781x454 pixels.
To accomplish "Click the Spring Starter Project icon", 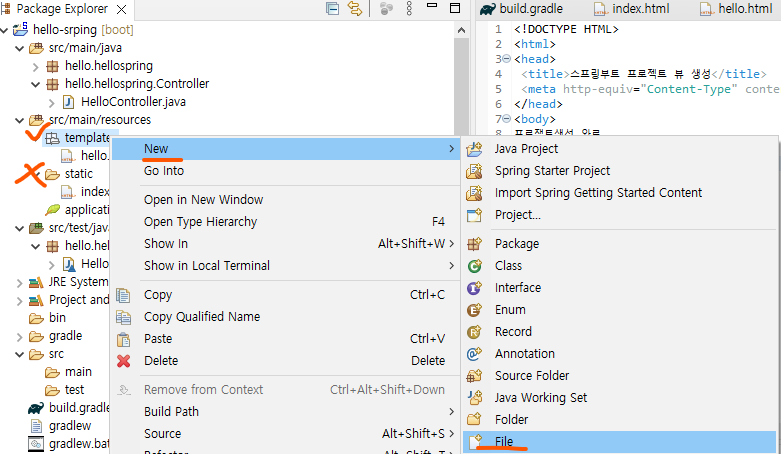I will (474, 171).
